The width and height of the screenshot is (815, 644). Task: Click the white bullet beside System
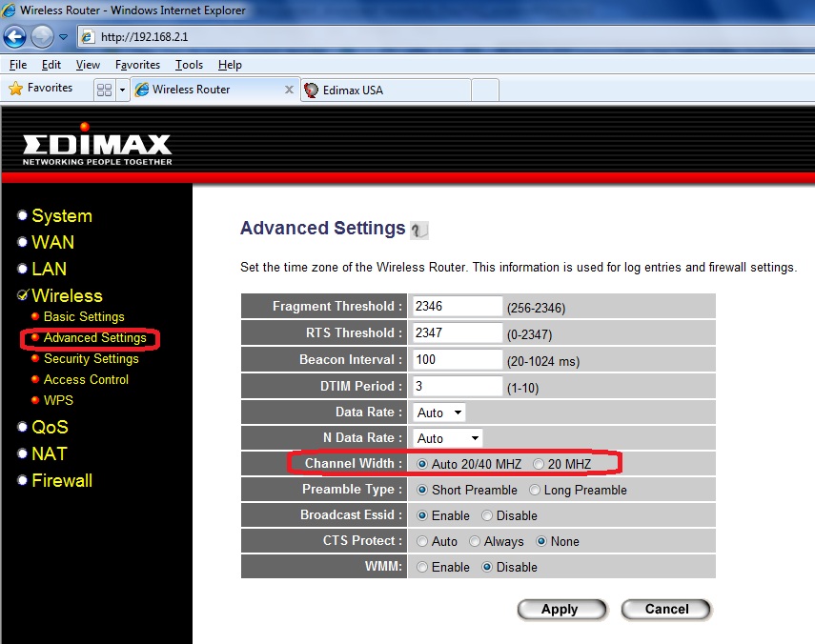pyautogui.click(x=22, y=215)
